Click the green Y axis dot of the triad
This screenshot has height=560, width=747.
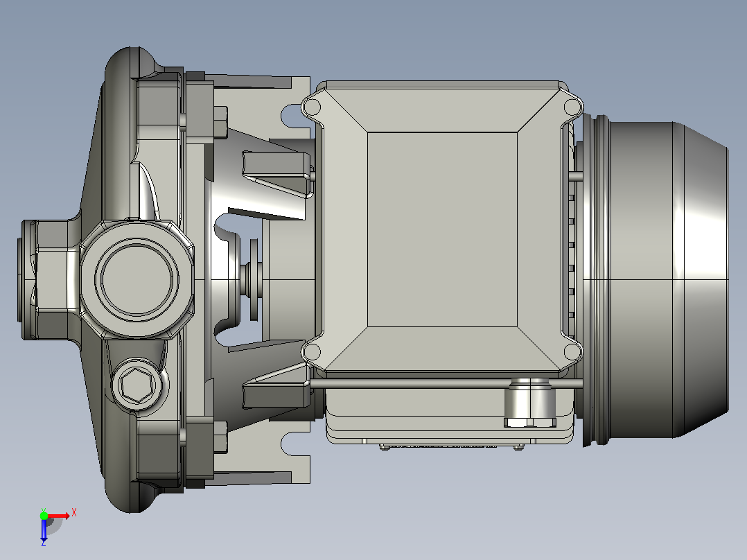44,516
